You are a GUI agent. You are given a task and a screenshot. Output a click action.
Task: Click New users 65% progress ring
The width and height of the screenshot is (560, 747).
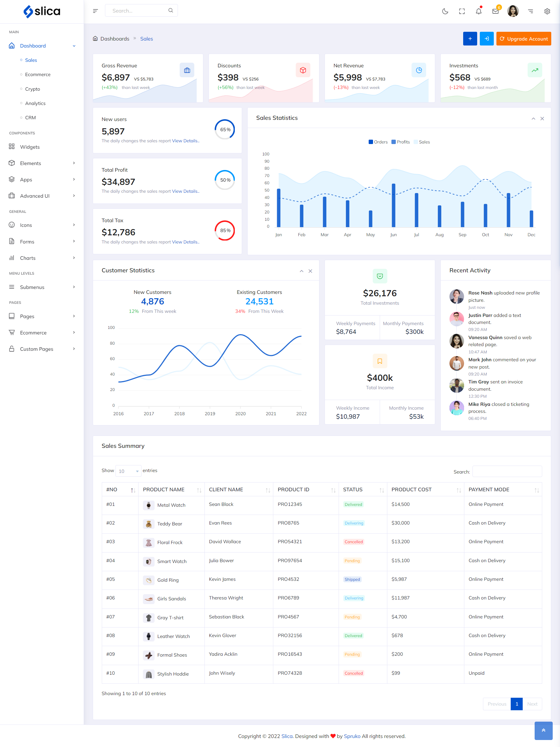point(225,130)
